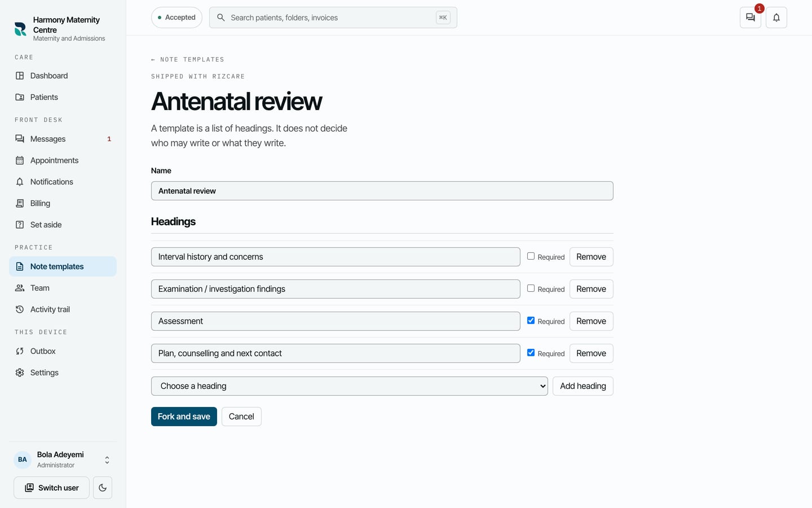Click the Note templates document icon
This screenshot has width=812, height=508.
click(x=20, y=266)
